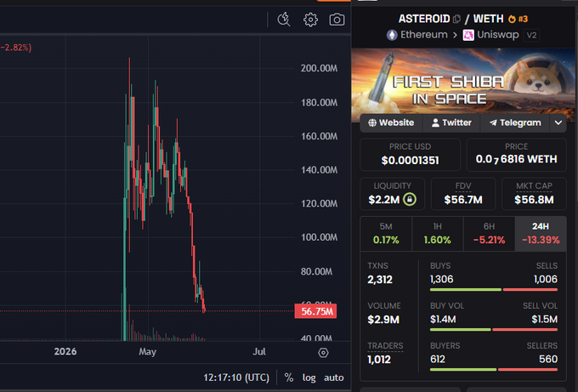This screenshot has height=392, width=578.
Task: Select the 6H timeframe tab
Action: [x=489, y=234]
